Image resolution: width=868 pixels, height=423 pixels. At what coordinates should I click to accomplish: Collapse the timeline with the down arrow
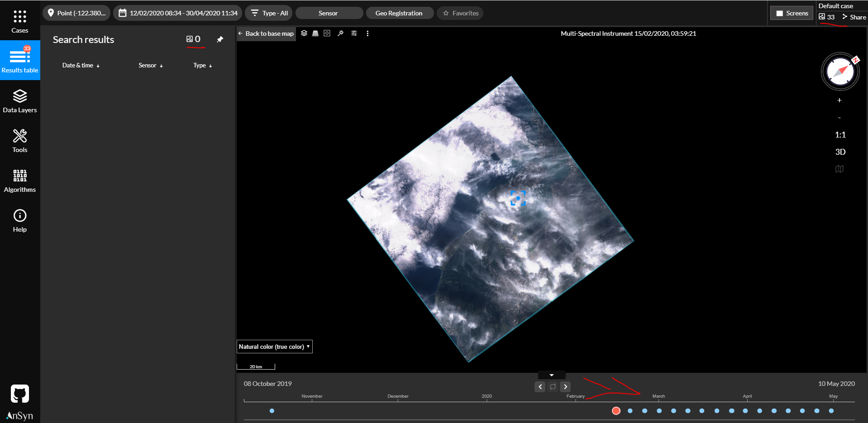(551, 375)
